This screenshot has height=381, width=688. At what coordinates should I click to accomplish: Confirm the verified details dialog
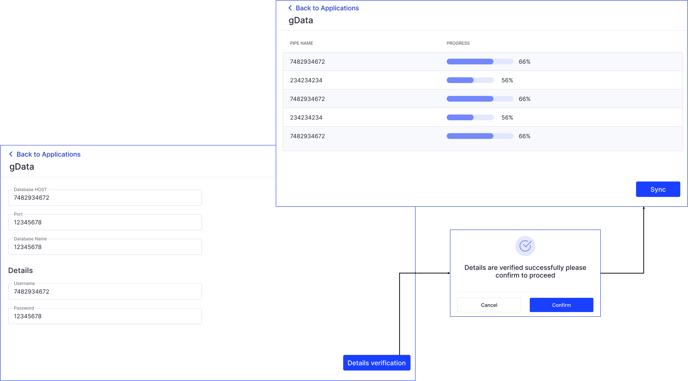pos(561,305)
